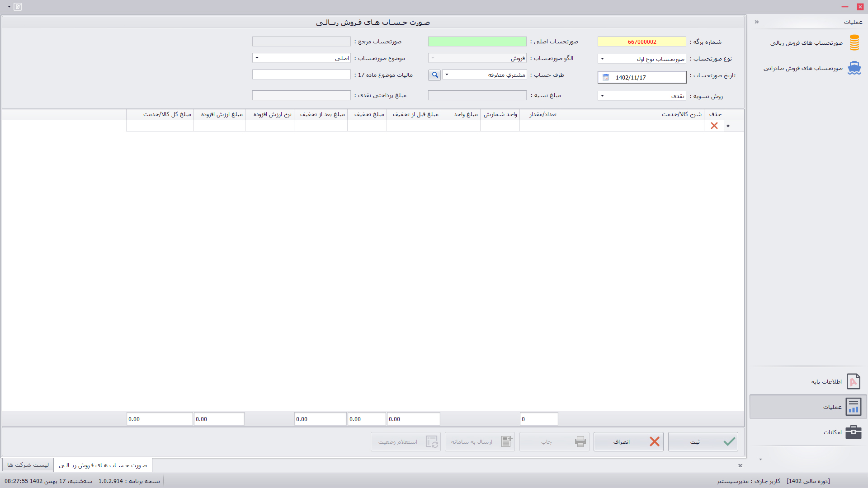
Task: Expand invoice type (نوع صورتحساب) dropdown
Action: (x=602, y=59)
